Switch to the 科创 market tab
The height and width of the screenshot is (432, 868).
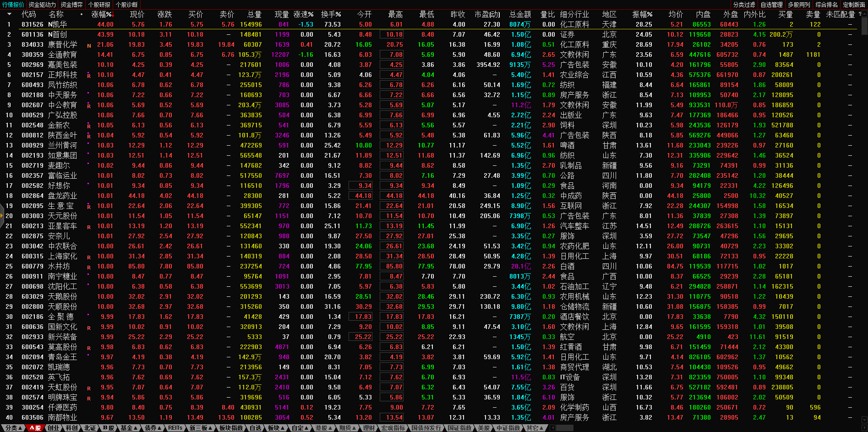pyautogui.click(x=71, y=428)
